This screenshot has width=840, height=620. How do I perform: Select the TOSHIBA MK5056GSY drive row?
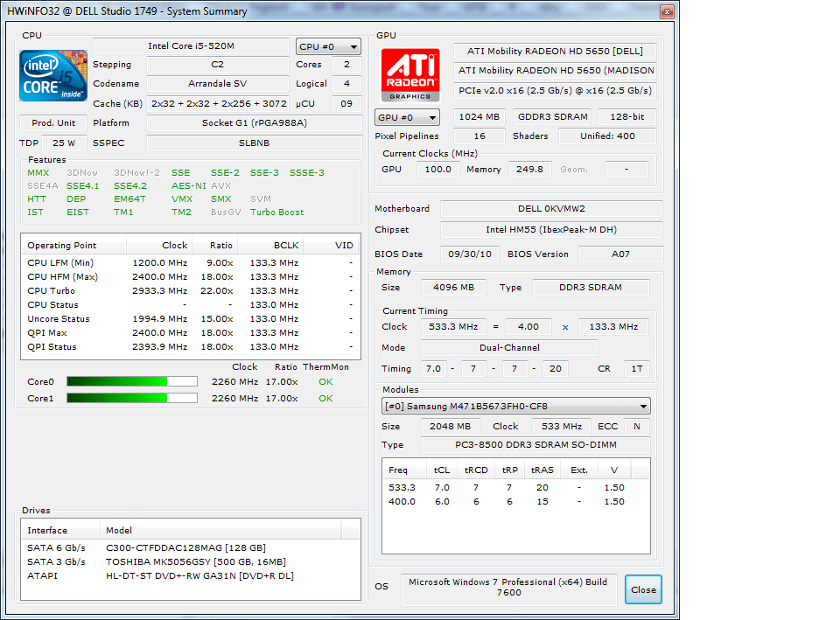click(190, 561)
